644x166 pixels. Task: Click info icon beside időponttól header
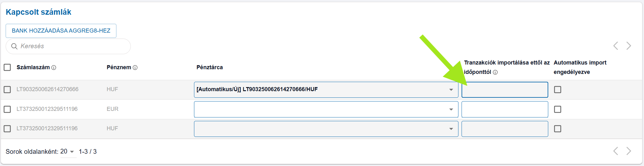tap(495, 72)
